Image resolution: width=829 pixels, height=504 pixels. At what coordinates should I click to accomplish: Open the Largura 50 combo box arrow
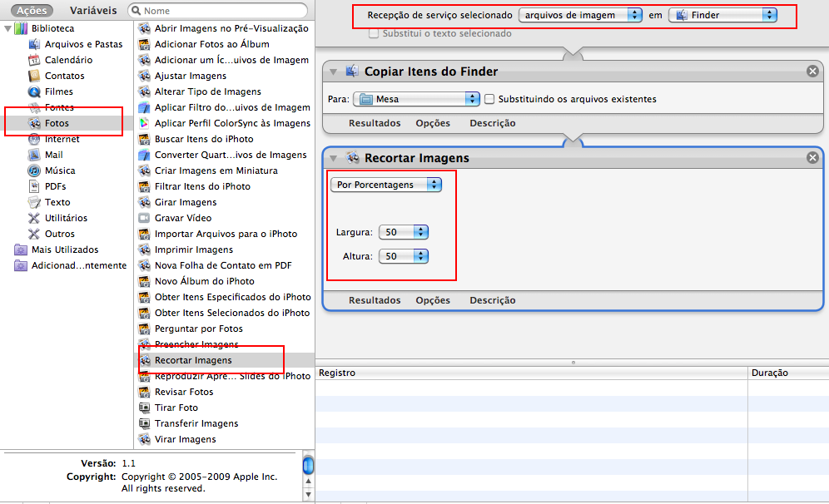(421, 232)
